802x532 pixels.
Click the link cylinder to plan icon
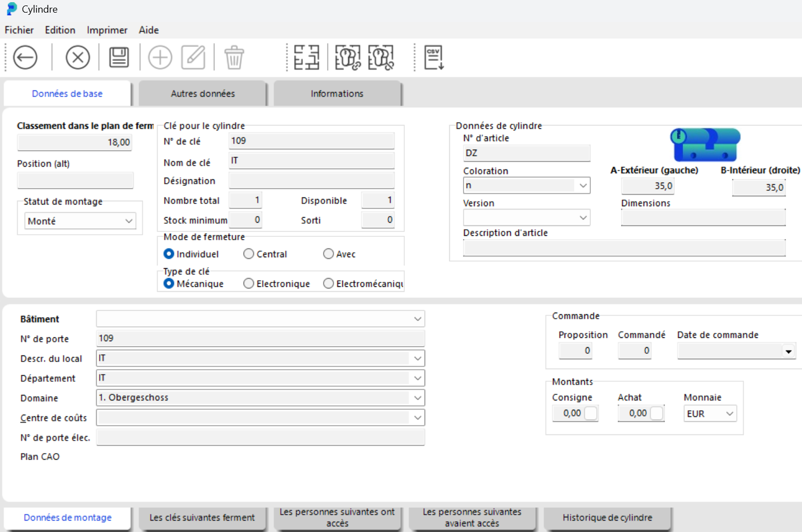[348, 58]
